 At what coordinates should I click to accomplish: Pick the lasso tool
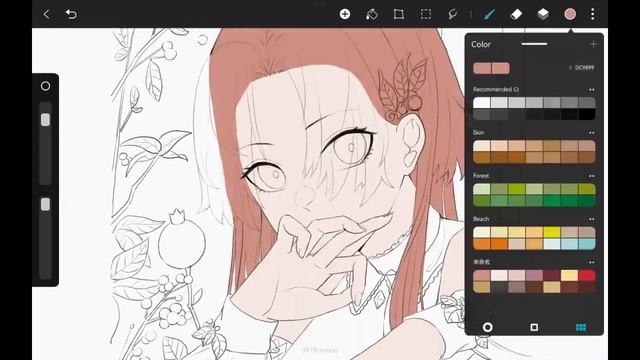click(x=453, y=14)
